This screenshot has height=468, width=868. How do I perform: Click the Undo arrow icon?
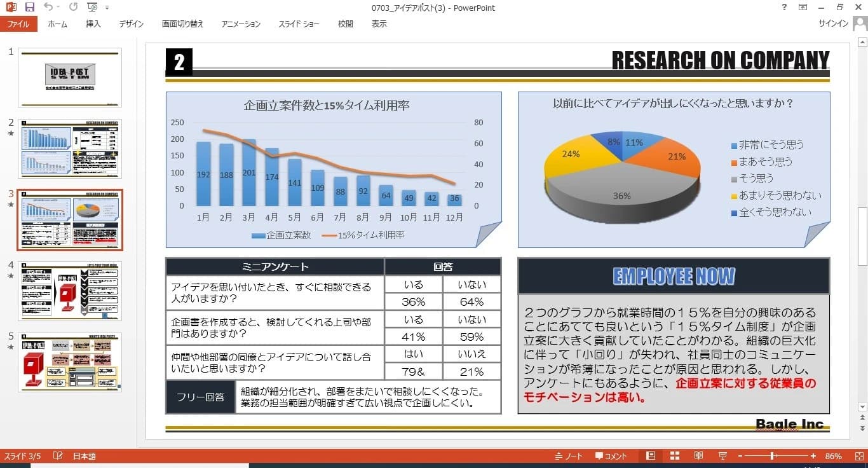click(x=48, y=7)
